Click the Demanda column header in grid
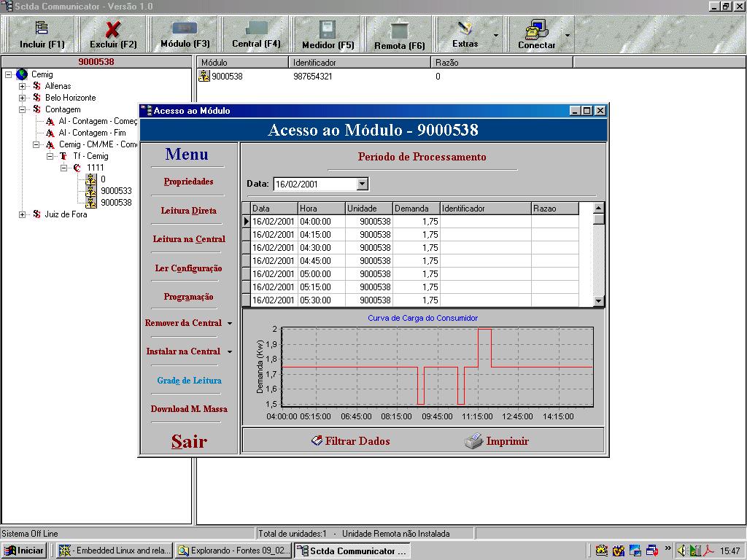The image size is (747, 560). point(417,209)
